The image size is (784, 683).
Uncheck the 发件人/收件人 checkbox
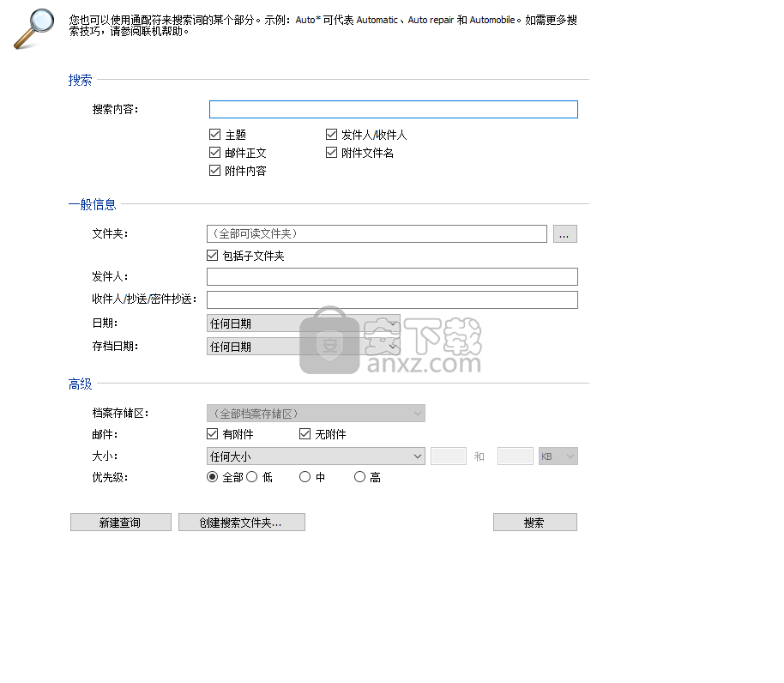[331, 135]
